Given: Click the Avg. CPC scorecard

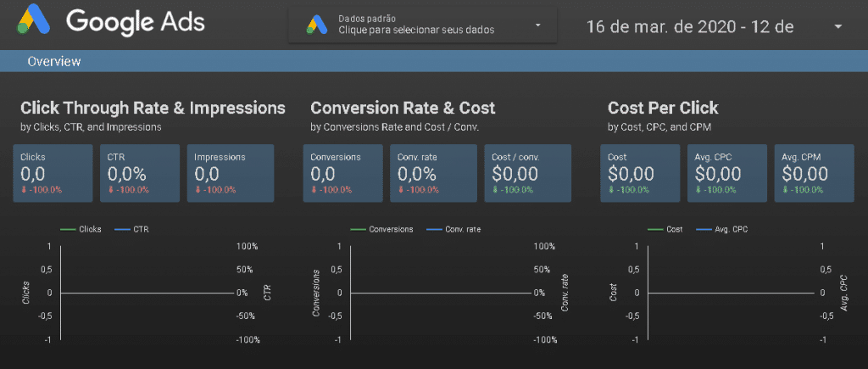Looking at the screenshot, I should click(x=726, y=173).
